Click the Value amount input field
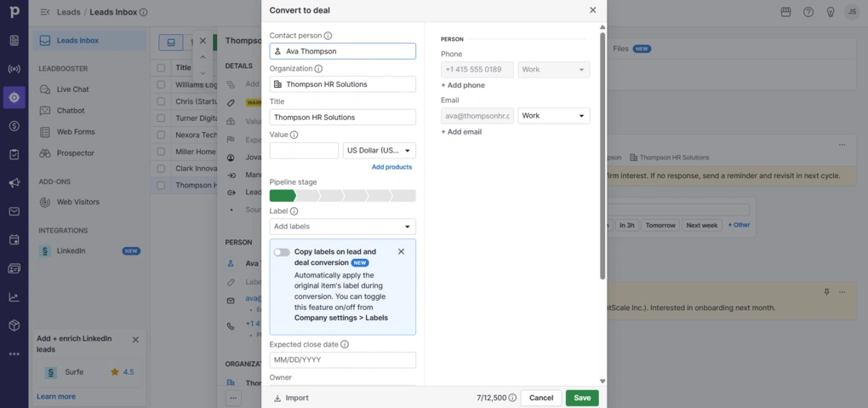Image resolution: width=868 pixels, height=408 pixels. pyautogui.click(x=304, y=151)
